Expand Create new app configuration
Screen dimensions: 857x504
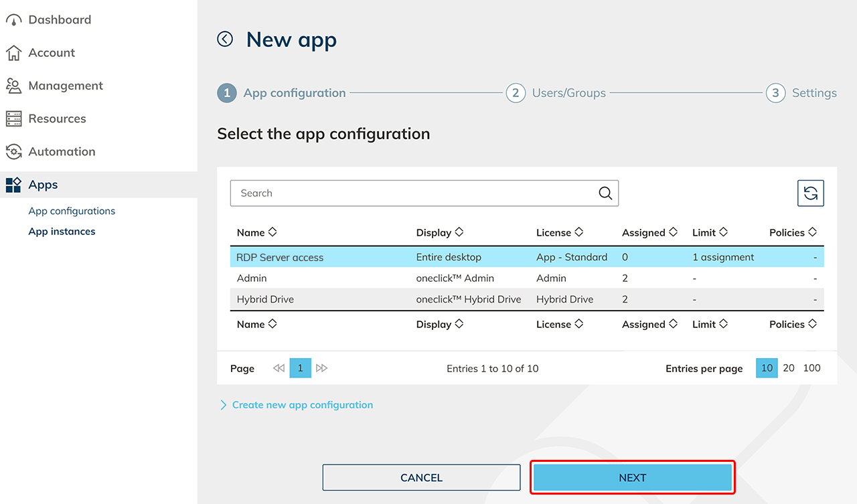[302, 405]
